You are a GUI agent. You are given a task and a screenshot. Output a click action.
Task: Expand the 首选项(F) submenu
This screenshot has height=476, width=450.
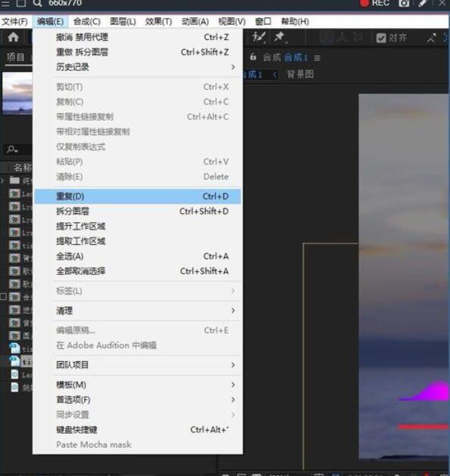pos(138,400)
